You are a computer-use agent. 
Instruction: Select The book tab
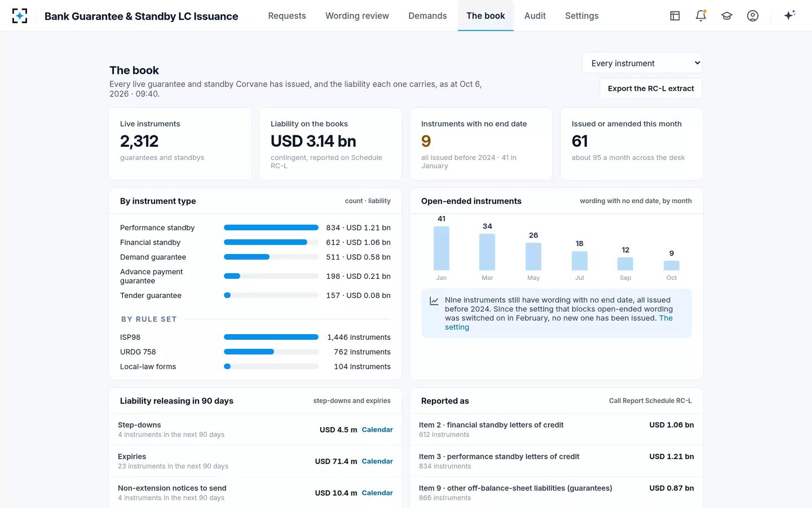tap(486, 16)
